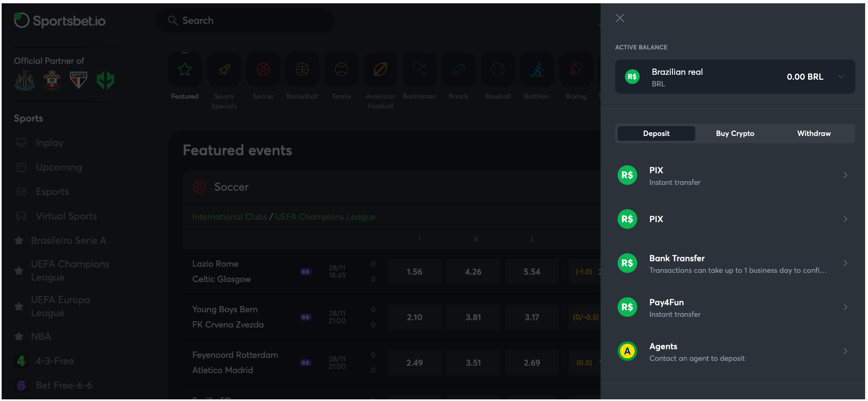Focus the Search field

pos(245,21)
